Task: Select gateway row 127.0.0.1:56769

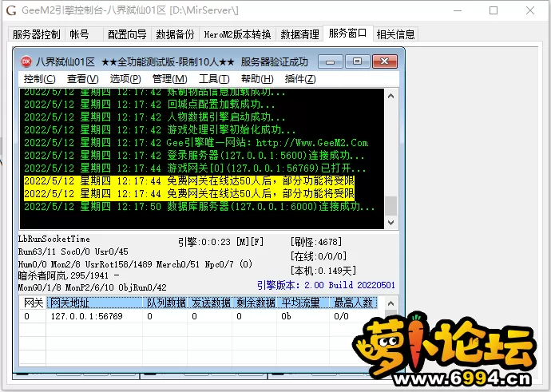Action: tap(199, 316)
